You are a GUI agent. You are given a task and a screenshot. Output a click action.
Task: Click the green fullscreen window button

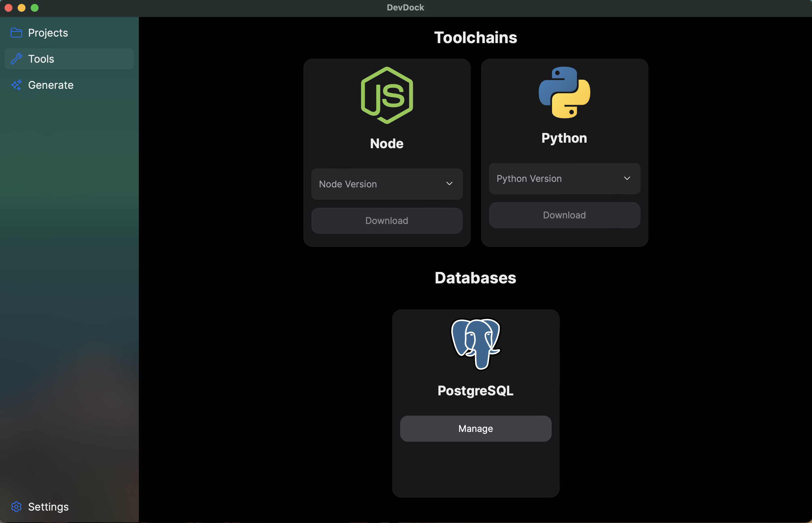coord(35,8)
